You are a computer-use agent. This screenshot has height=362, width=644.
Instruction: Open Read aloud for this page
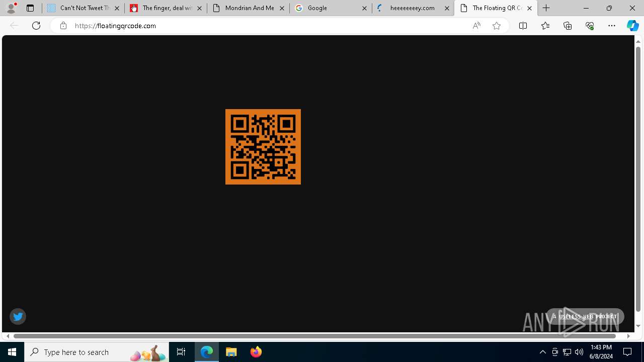coord(476,26)
